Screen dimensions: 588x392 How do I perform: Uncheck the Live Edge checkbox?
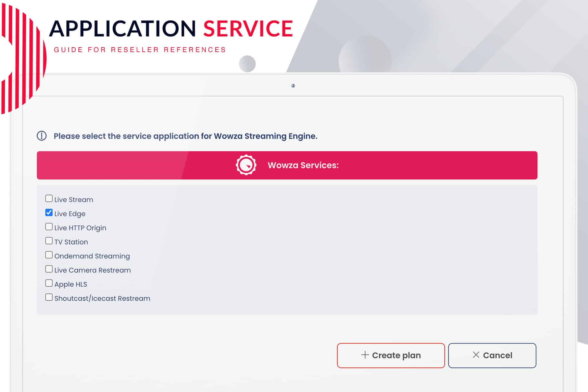coord(49,213)
